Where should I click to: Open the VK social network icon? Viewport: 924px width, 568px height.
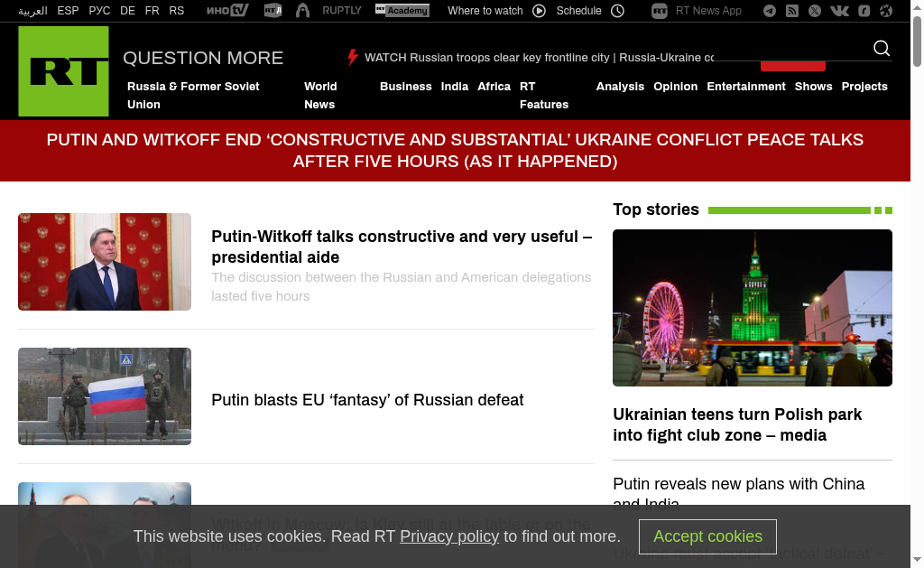[x=839, y=11]
